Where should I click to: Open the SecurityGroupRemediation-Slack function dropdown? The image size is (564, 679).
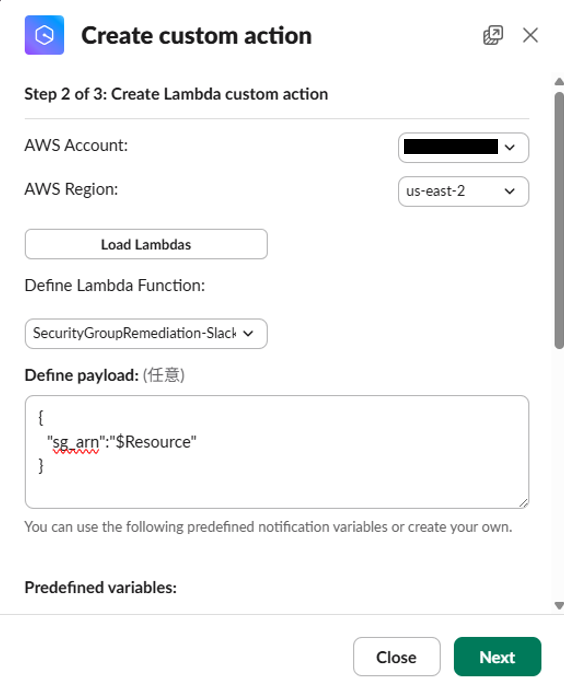coord(146,333)
